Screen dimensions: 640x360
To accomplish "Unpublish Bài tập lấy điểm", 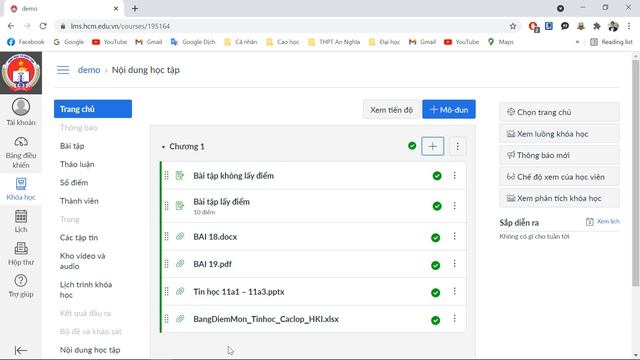I will point(437,206).
